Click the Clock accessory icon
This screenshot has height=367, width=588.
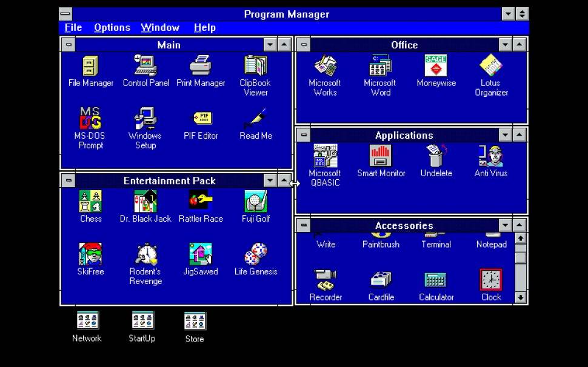tap(491, 280)
